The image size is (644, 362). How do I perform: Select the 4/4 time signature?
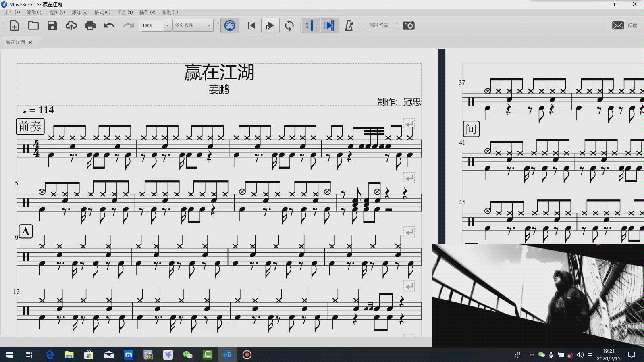36,149
